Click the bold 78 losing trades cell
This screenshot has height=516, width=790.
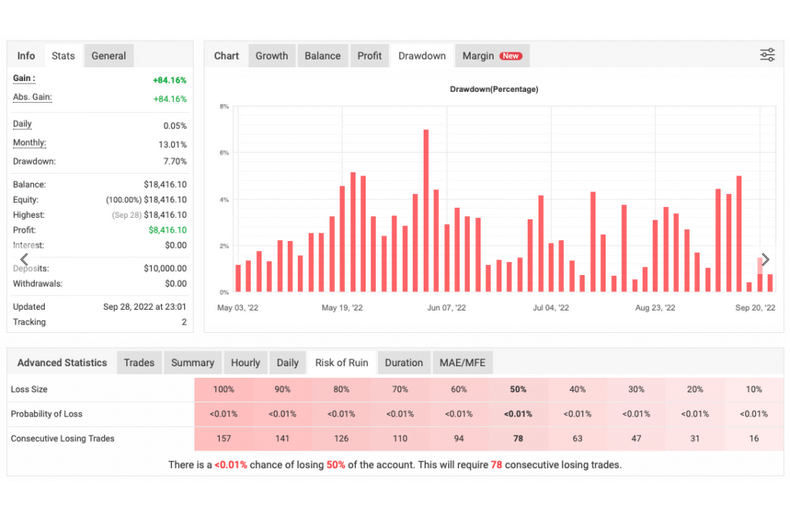(x=518, y=438)
